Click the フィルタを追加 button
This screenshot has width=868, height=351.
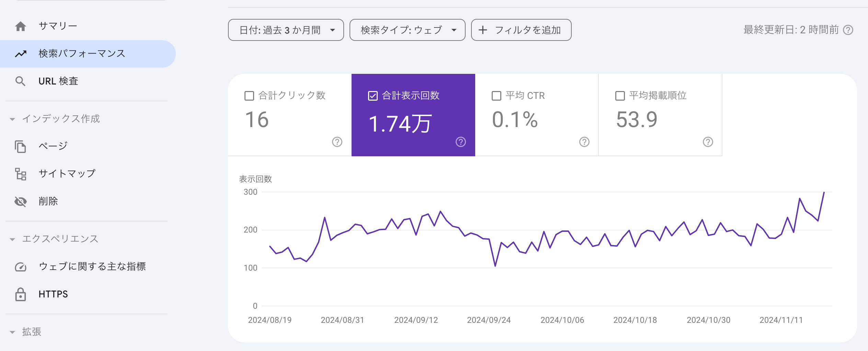pos(521,30)
